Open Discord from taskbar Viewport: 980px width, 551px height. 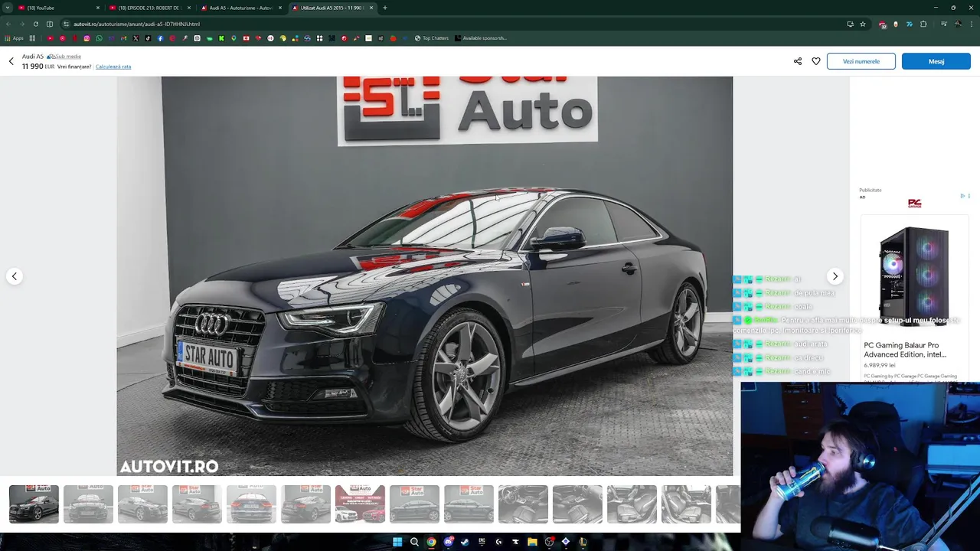449,542
